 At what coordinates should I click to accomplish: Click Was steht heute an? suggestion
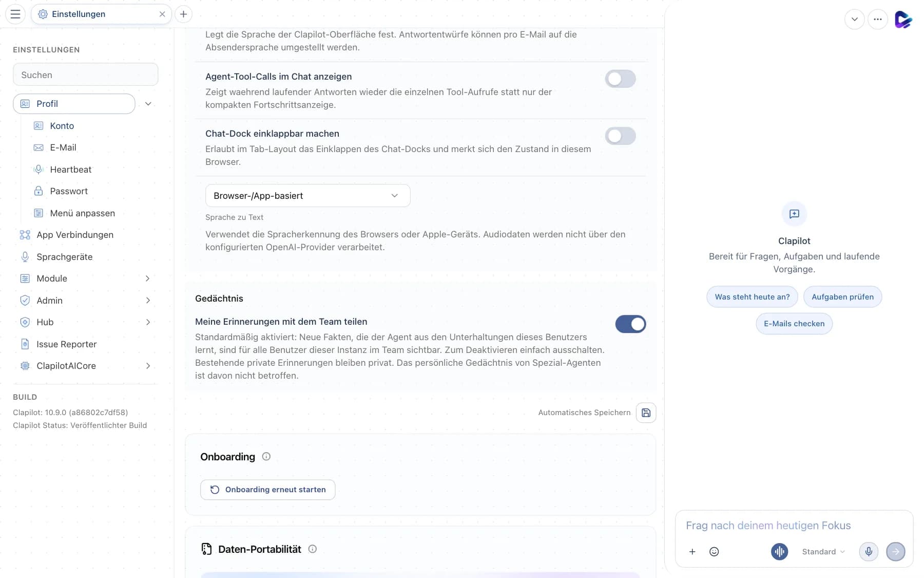click(x=752, y=297)
